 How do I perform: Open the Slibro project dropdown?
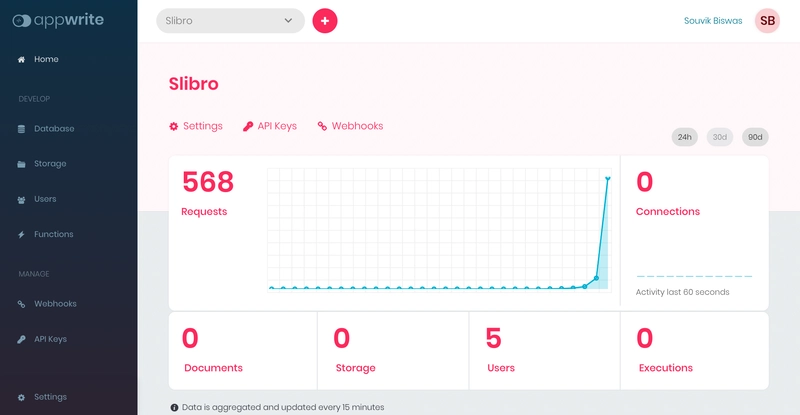[230, 21]
